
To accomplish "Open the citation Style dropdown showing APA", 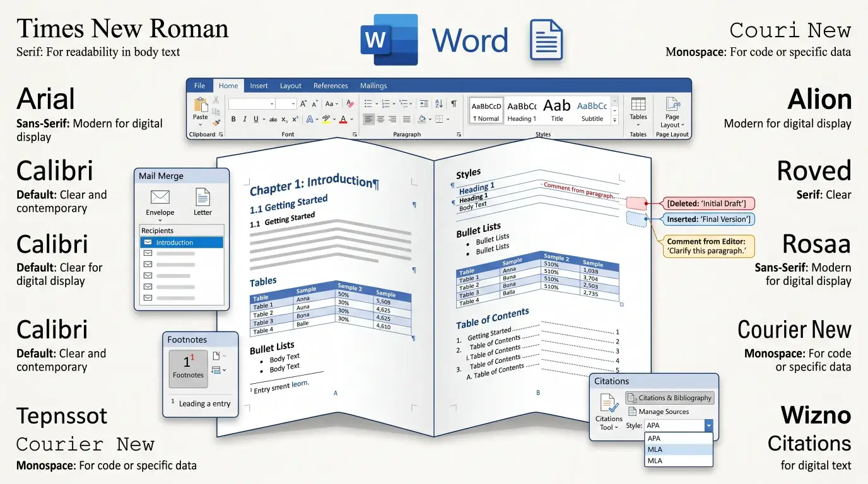I will coord(709,425).
